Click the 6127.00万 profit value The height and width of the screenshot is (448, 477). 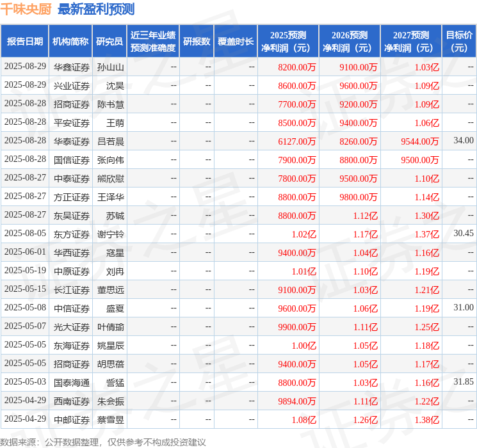pyautogui.click(x=297, y=141)
